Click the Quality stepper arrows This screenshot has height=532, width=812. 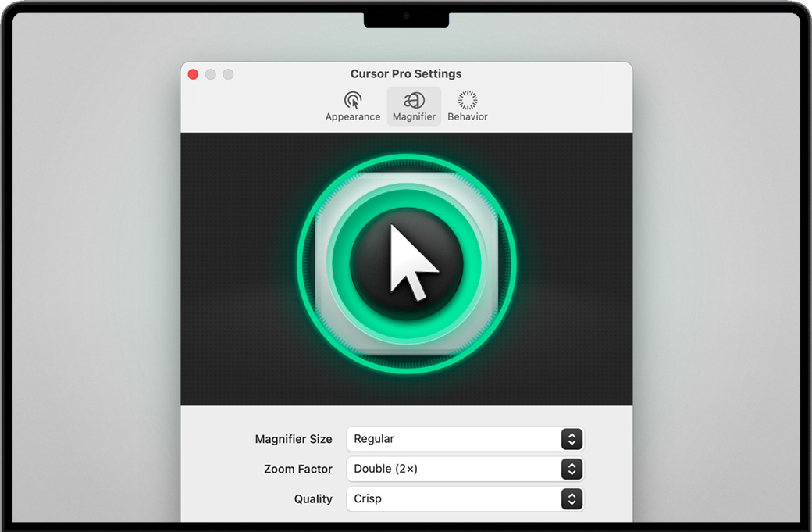coord(572,498)
